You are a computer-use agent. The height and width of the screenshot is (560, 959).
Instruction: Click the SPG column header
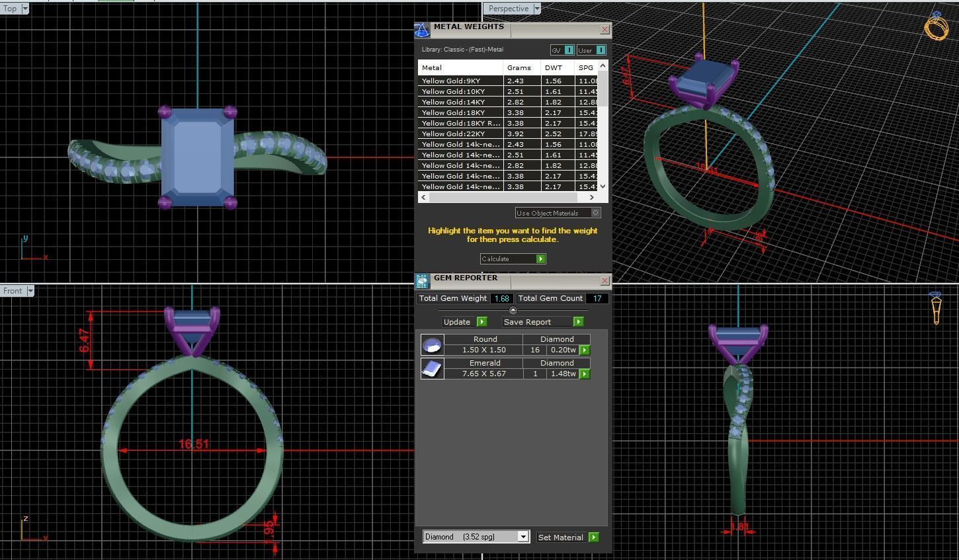[x=587, y=67]
